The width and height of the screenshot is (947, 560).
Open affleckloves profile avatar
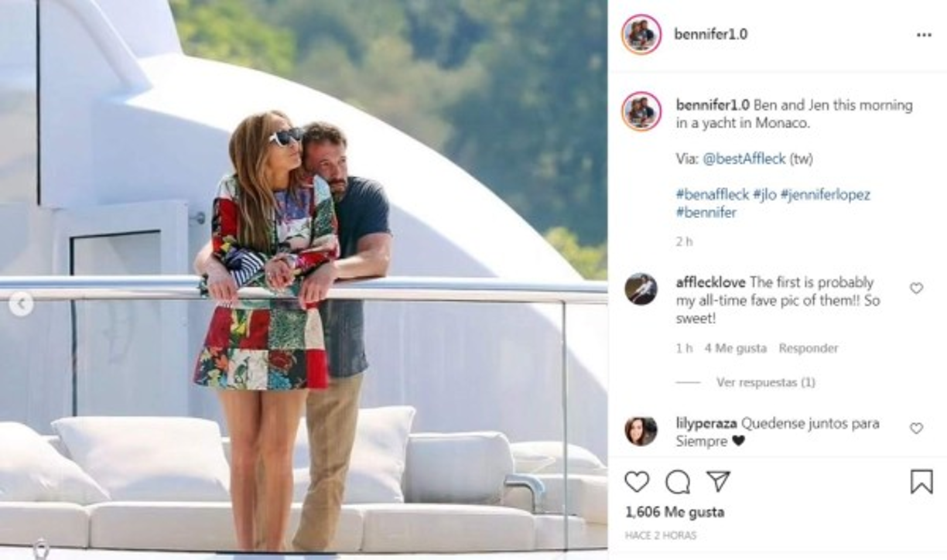coord(641,289)
